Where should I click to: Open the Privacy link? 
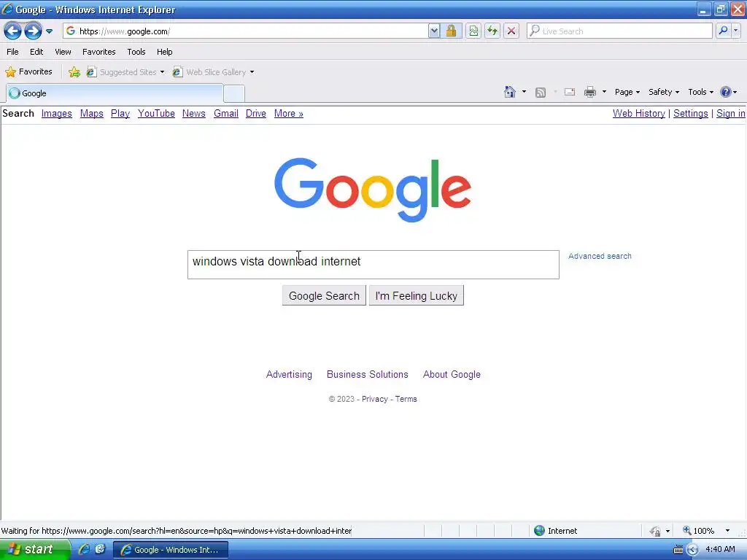375,399
